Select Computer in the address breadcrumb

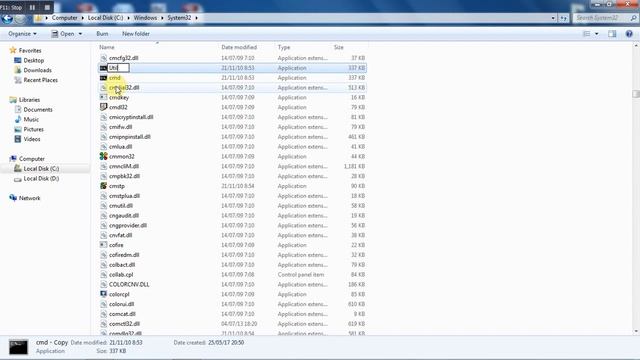64,18
